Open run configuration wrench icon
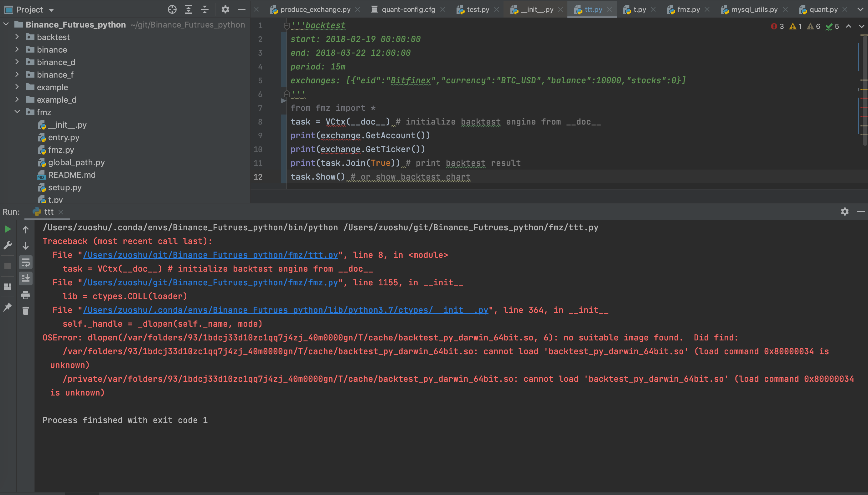Viewport: 868px width, 495px height. click(x=8, y=245)
